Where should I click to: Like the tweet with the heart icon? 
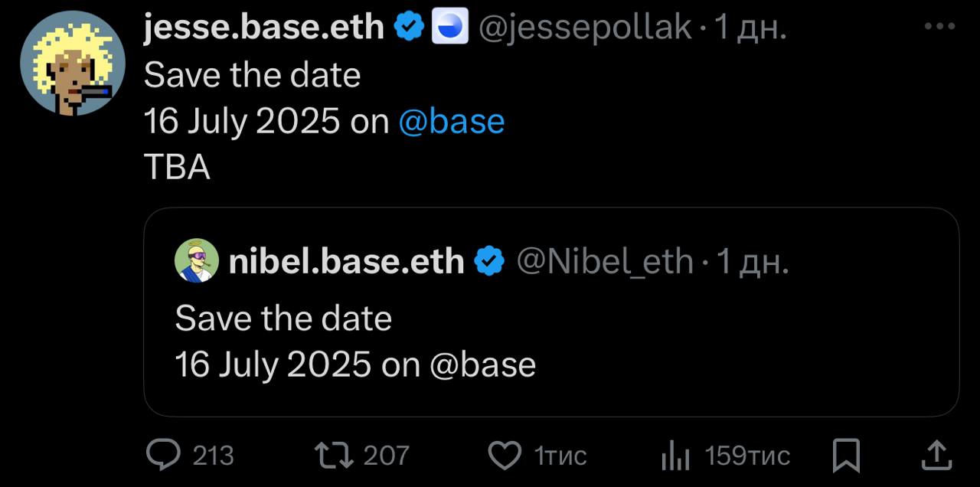pos(505,456)
